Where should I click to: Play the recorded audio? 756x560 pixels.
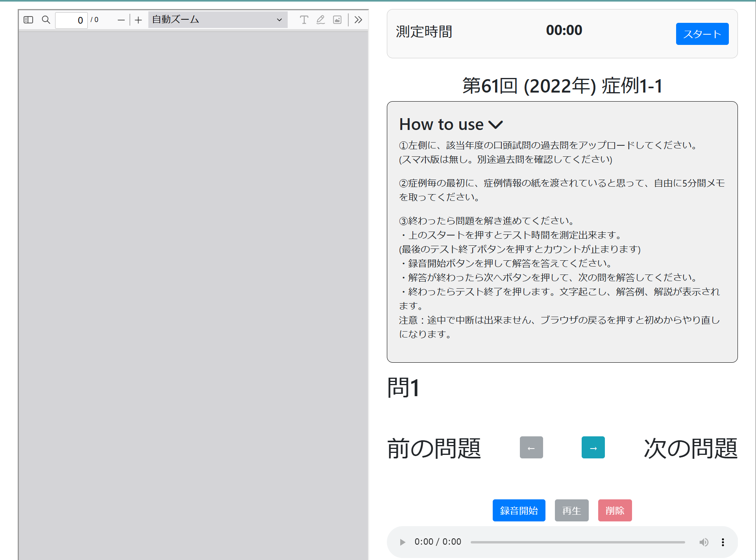pyautogui.click(x=402, y=542)
